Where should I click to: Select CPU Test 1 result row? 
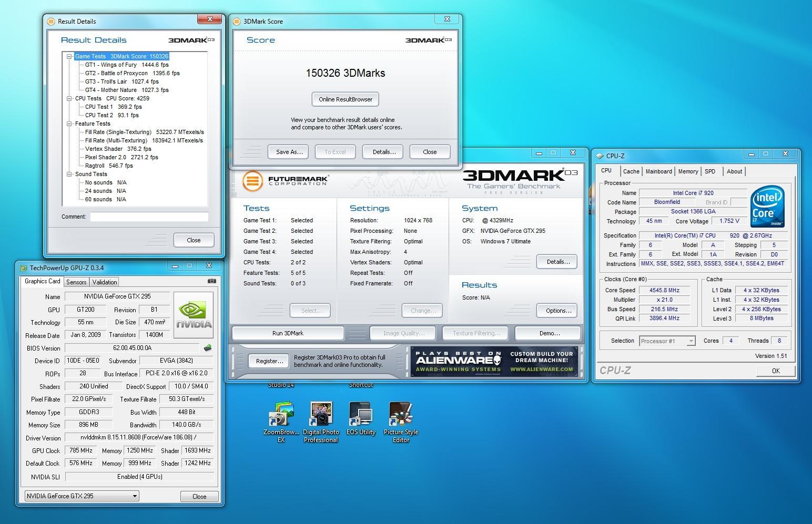113,107
